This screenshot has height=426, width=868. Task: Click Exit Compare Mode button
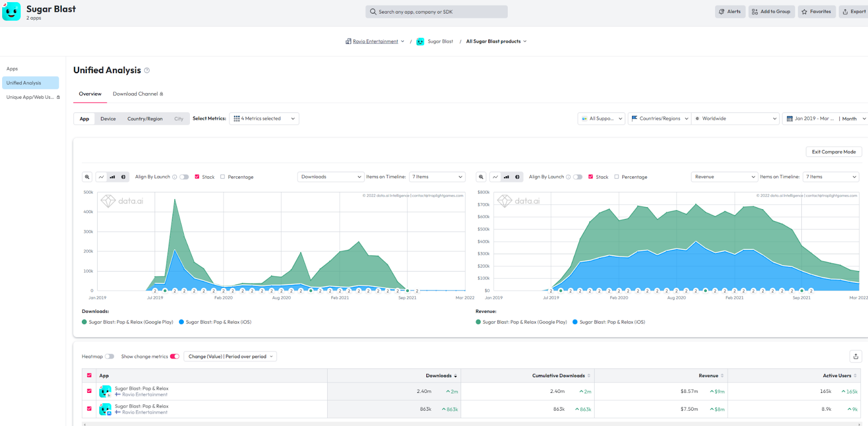click(834, 152)
